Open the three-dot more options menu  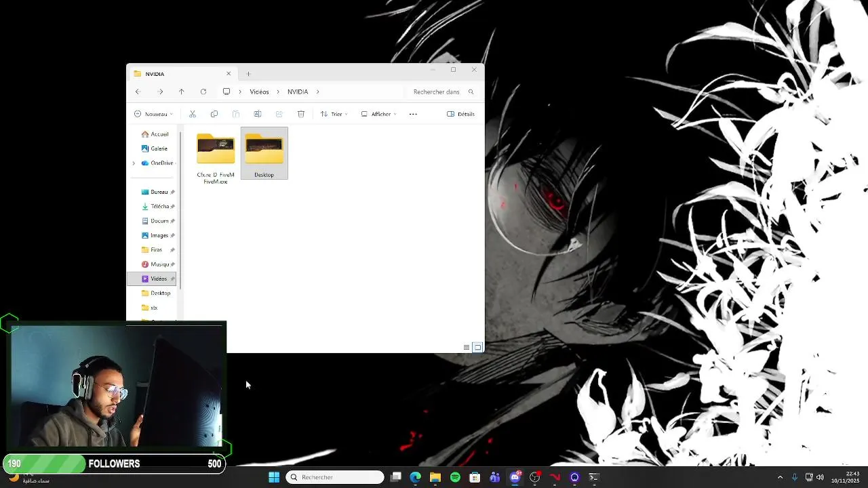(x=413, y=114)
